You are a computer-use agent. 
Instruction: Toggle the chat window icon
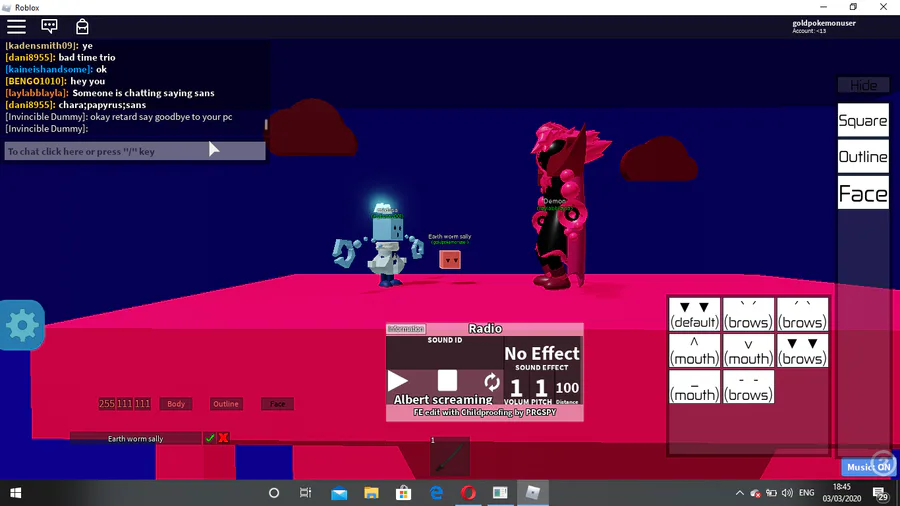tap(49, 26)
